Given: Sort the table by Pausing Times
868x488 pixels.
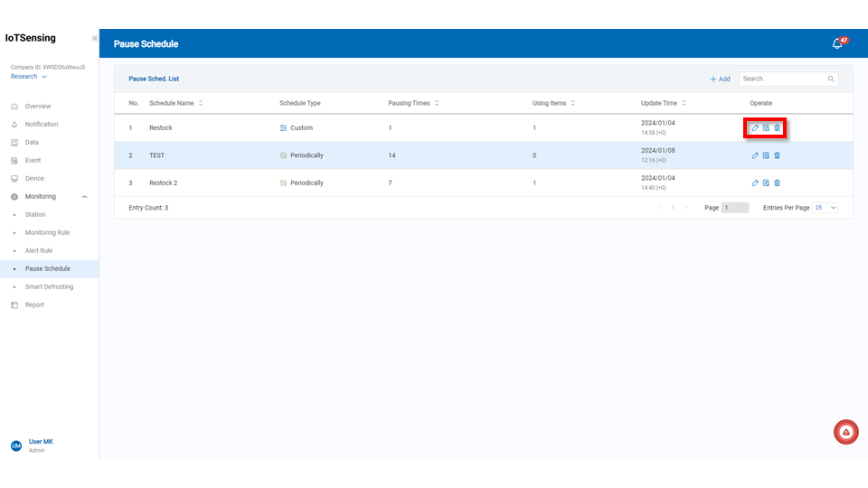Looking at the screenshot, I should tap(436, 103).
